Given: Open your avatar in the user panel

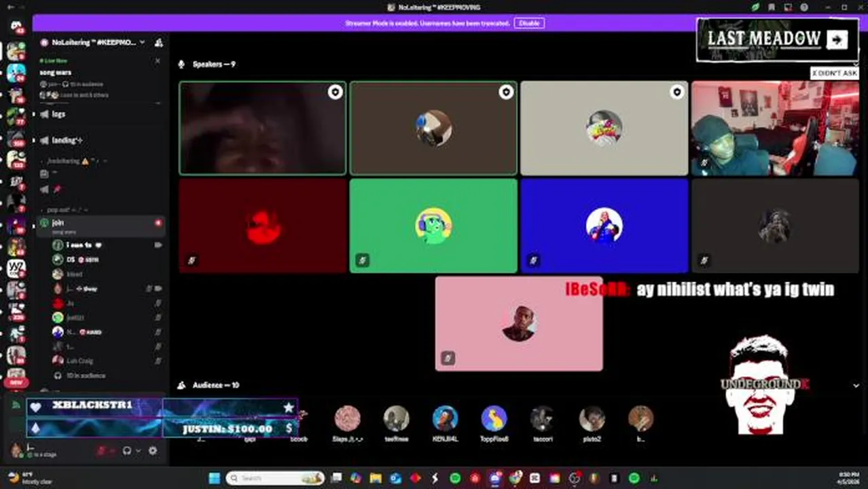Looking at the screenshot, I should [16, 450].
